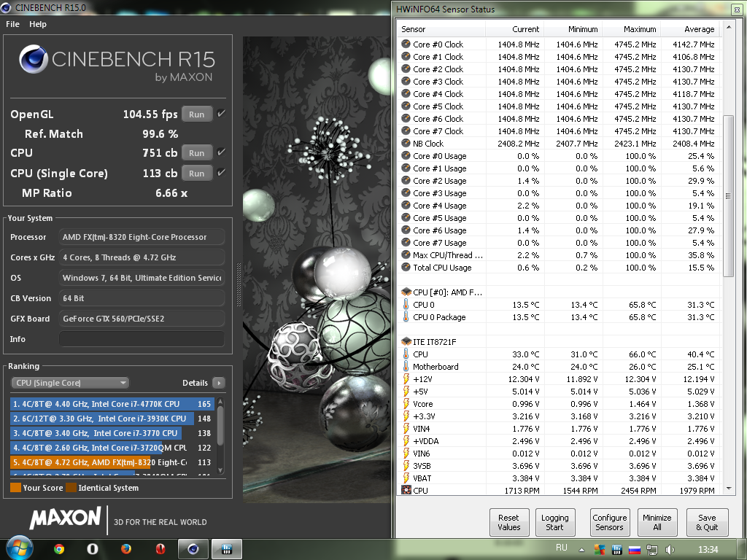Select ranking entry Intel Core i7-4770K
Viewport: 747px width, 560px height.
click(x=112, y=404)
